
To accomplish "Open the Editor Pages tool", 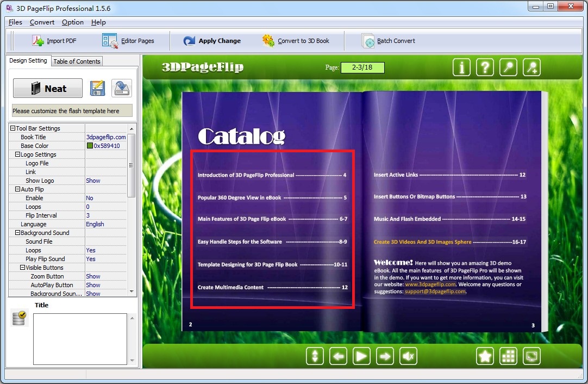I will 128,41.
